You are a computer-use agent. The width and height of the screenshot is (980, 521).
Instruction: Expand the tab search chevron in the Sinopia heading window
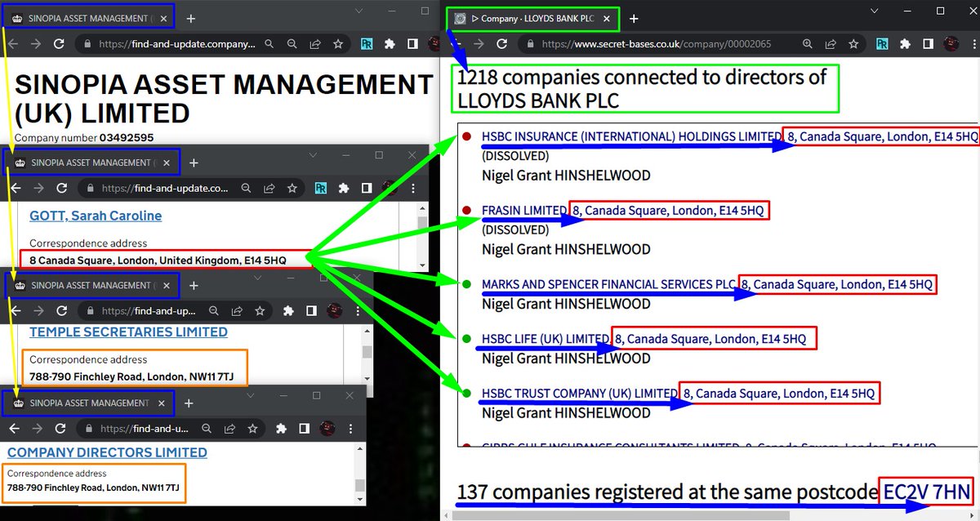point(359,11)
